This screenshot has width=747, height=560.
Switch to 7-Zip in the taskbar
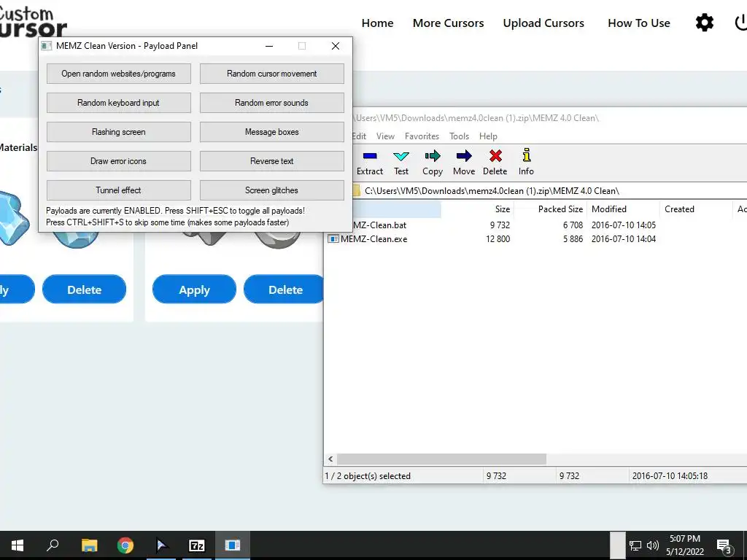(197, 545)
